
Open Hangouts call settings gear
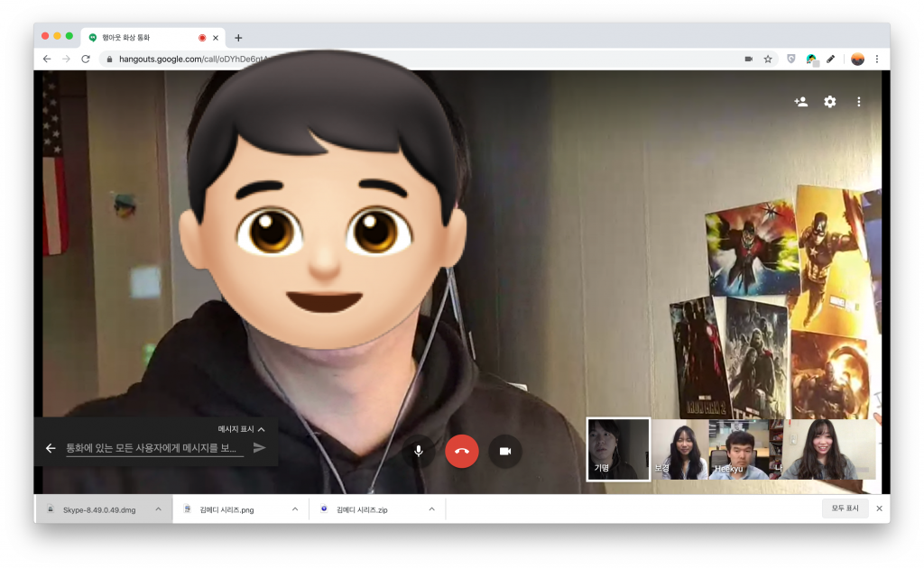(830, 102)
